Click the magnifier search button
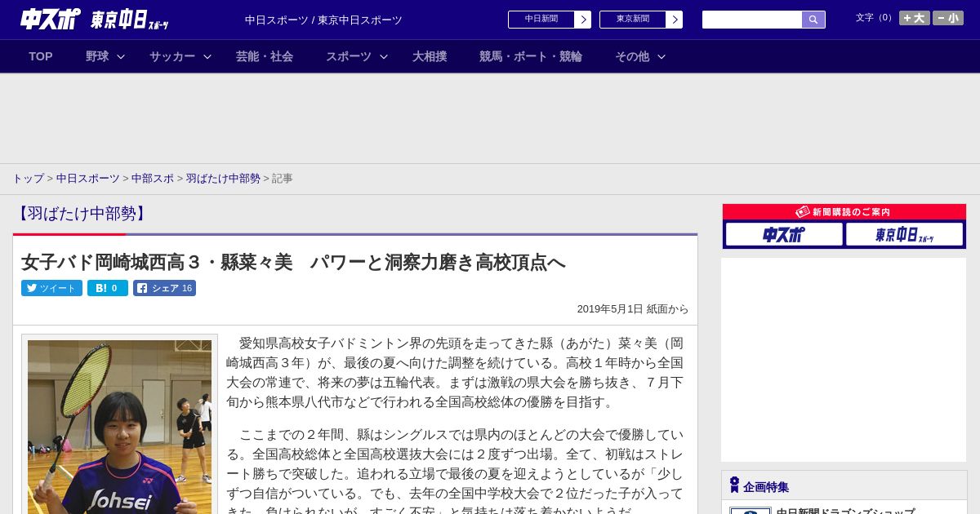Image resolution: width=980 pixels, height=514 pixels. [x=813, y=20]
